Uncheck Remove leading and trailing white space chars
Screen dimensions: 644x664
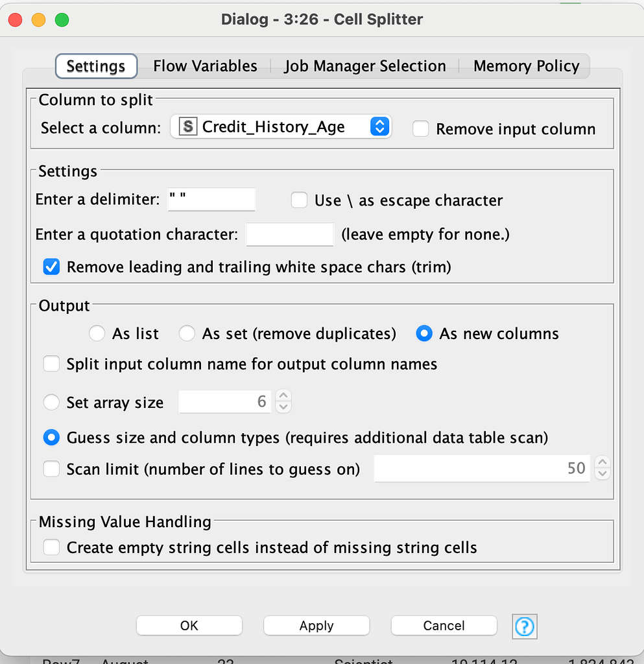[51, 267]
